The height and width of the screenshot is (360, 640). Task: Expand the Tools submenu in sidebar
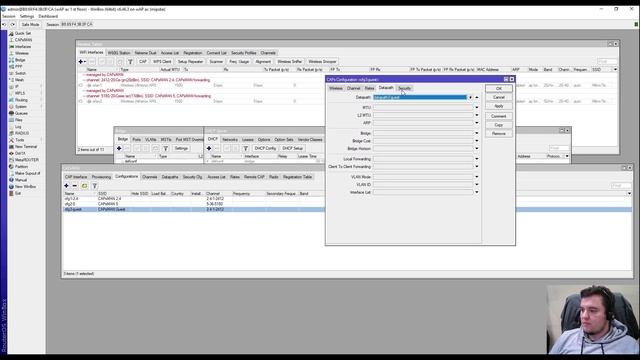pyautogui.click(x=19, y=140)
